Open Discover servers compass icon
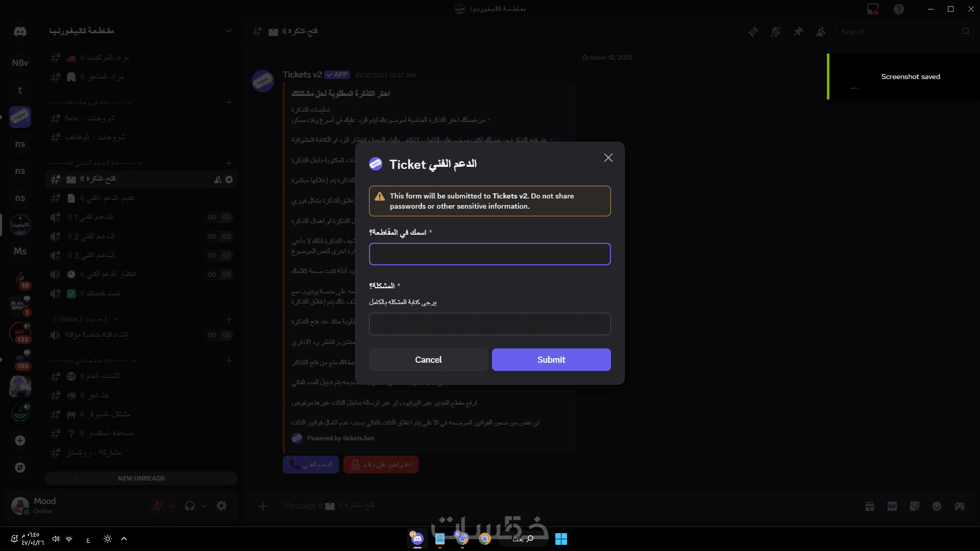Screen dimensions: 980x551 20,467
